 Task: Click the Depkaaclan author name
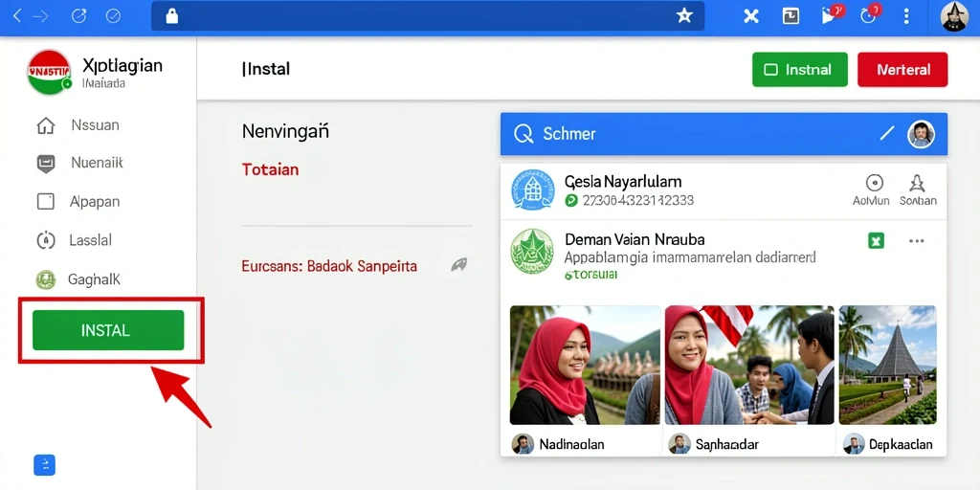tap(901, 444)
